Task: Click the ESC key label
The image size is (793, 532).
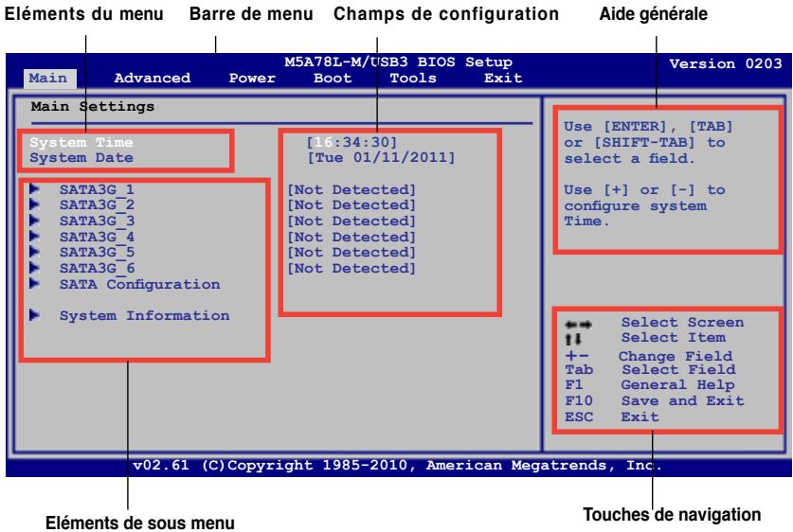Action: click(x=579, y=417)
